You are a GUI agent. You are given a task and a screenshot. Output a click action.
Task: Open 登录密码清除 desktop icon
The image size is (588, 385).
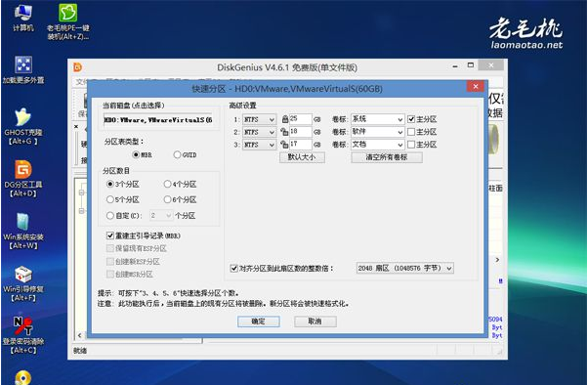[23, 335]
